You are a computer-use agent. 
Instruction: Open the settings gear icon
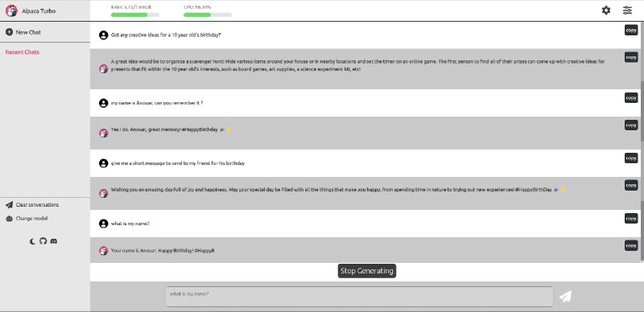606,10
